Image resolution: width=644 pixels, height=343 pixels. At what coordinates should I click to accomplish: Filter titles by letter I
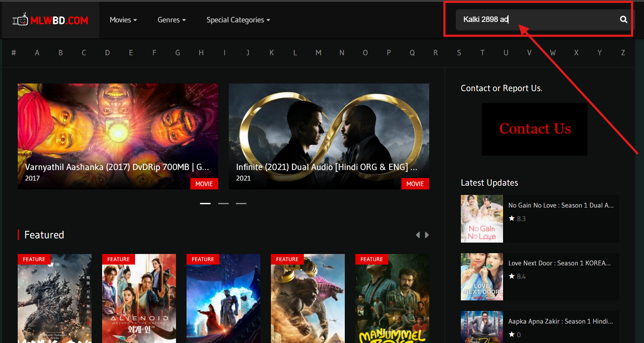pyautogui.click(x=225, y=53)
